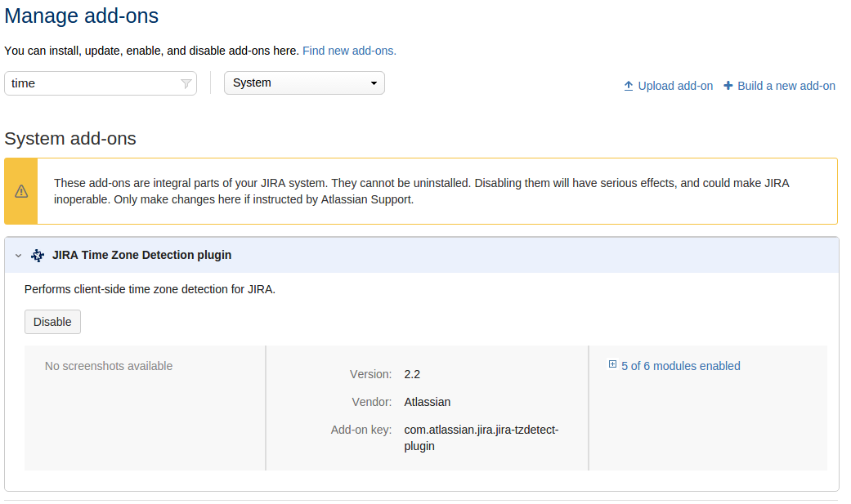Expand modules list via the plus box icon
The height and width of the screenshot is (504, 851).
point(612,364)
